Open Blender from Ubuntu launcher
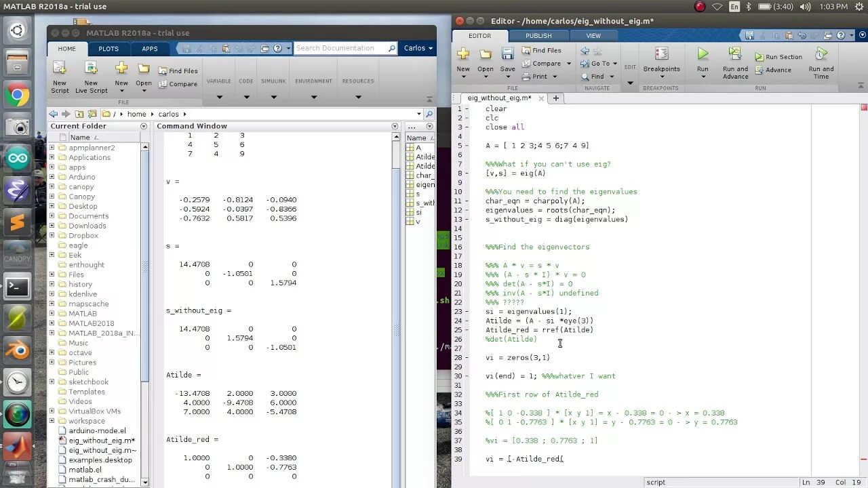868x488 pixels. pos(18,350)
